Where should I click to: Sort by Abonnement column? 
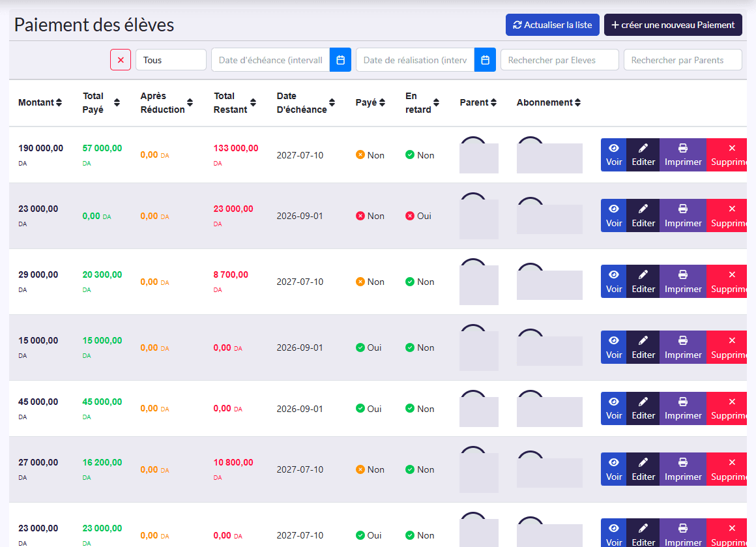(x=549, y=102)
